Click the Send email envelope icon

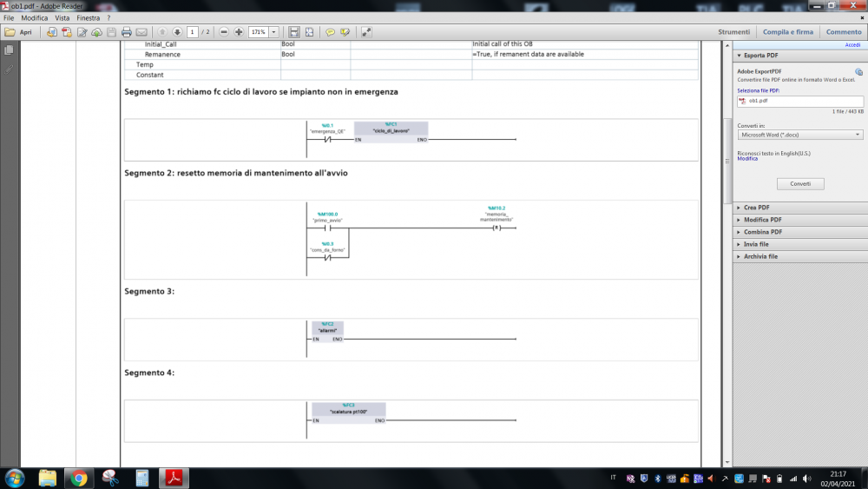pyautogui.click(x=141, y=32)
